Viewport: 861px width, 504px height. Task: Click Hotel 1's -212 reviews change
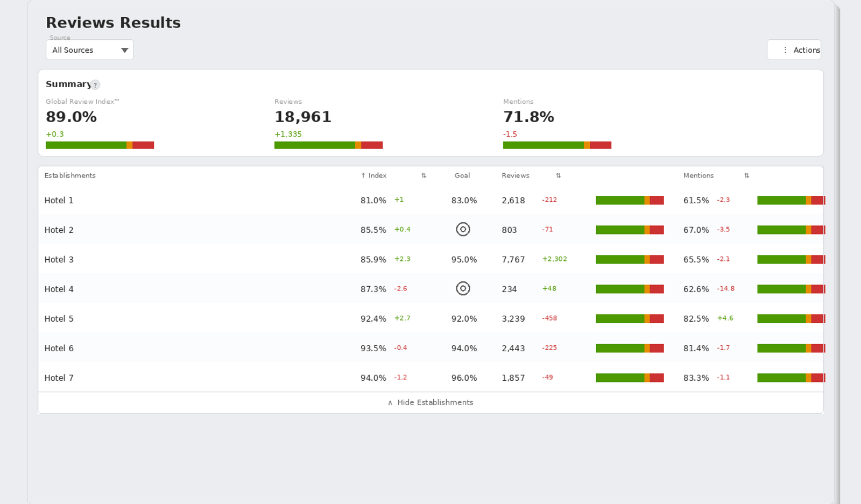(549, 200)
